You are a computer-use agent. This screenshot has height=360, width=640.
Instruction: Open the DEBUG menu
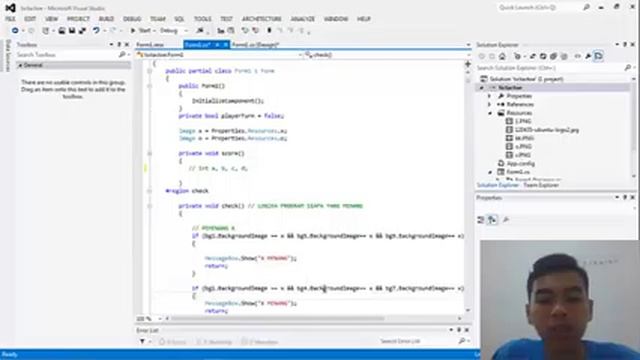[132, 19]
